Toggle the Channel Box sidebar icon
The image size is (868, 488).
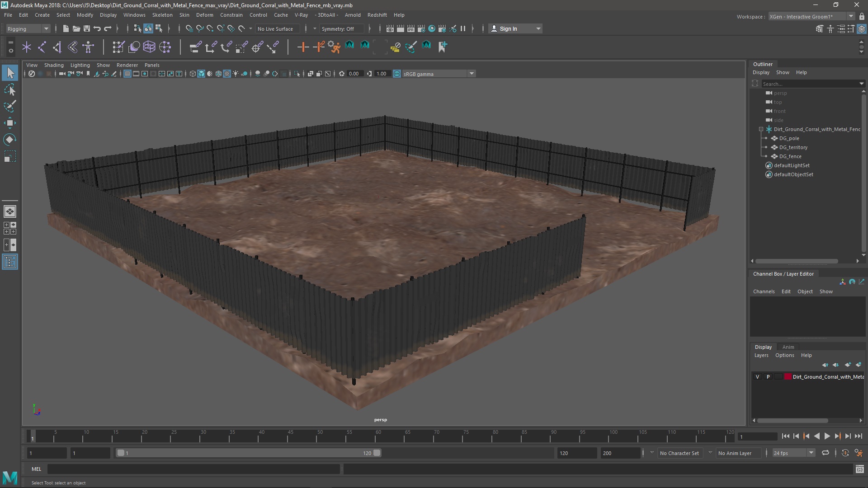[x=862, y=29]
